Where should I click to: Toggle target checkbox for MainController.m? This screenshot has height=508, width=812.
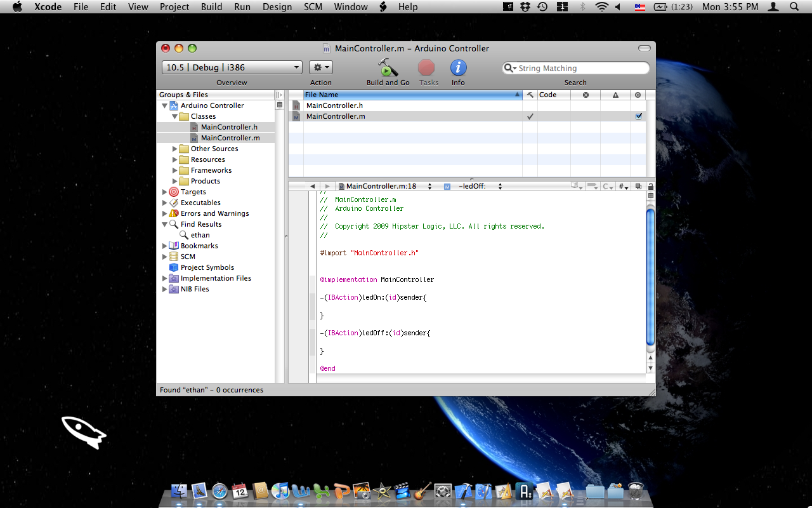coord(638,116)
